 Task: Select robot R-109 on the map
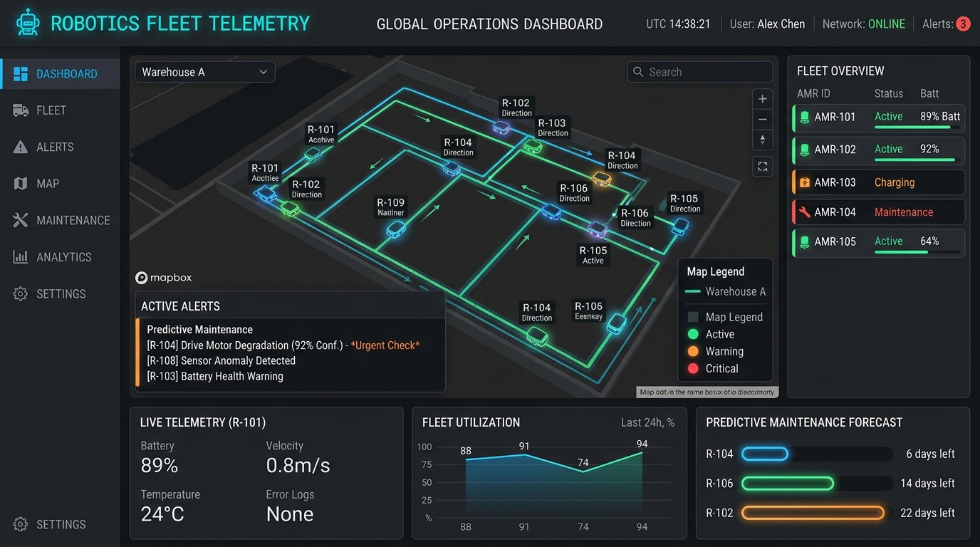[x=396, y=229]
